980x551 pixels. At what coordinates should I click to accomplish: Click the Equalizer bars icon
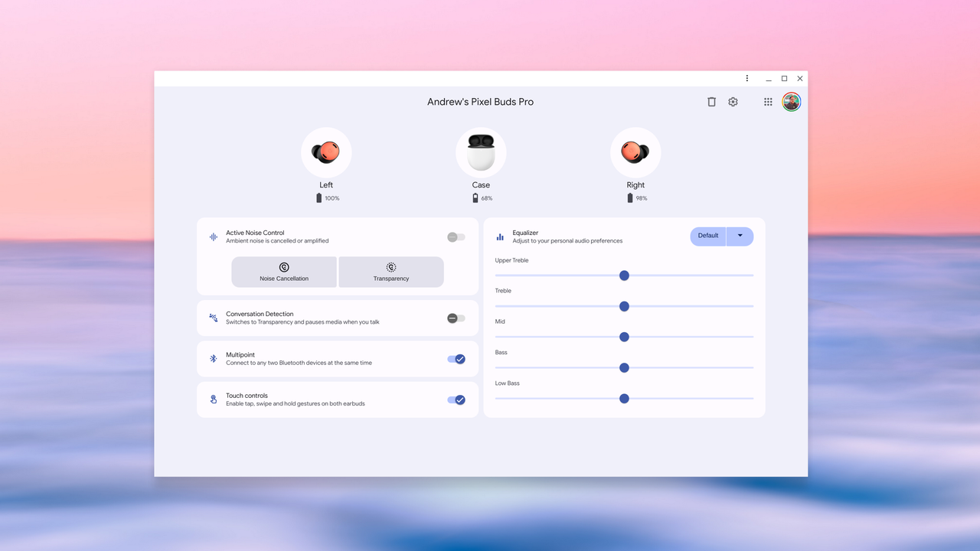[500, 237]
